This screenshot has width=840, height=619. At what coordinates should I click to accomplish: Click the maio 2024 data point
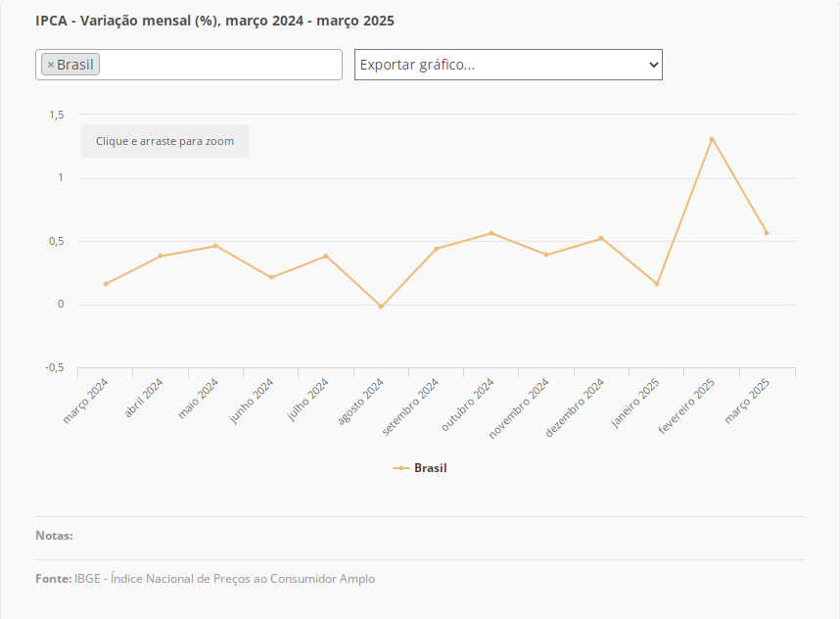[x=215, y=246]
